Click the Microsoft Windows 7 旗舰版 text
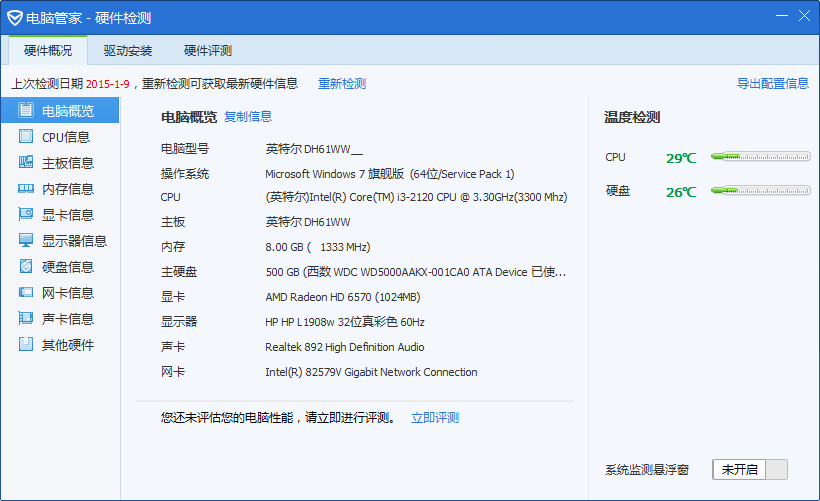 coord(335,174)
